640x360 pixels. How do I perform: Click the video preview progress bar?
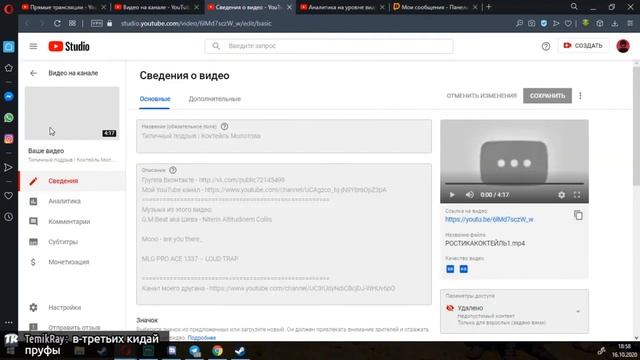coord(514,184)
